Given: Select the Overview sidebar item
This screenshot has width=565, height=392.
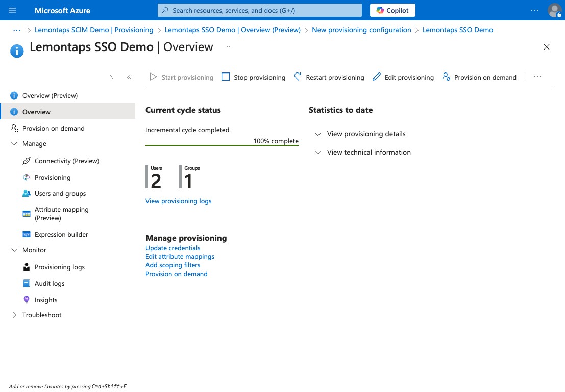Looking at the screenshot, I should click(68, 112).
